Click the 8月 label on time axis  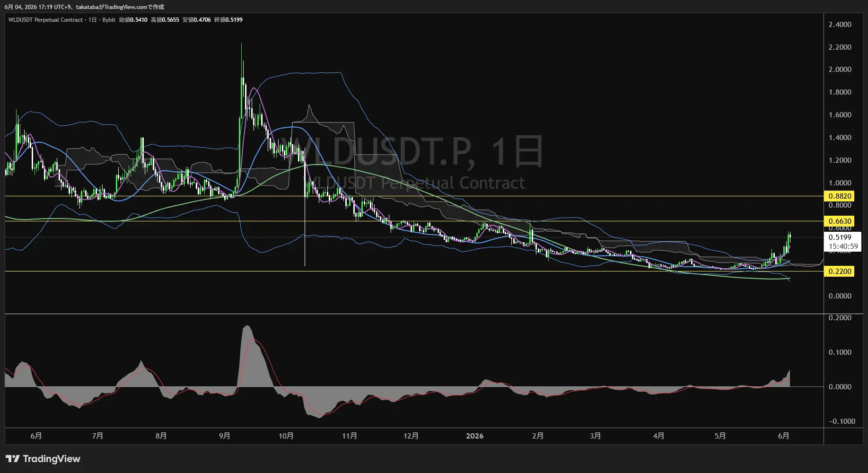tap(161, 436)
